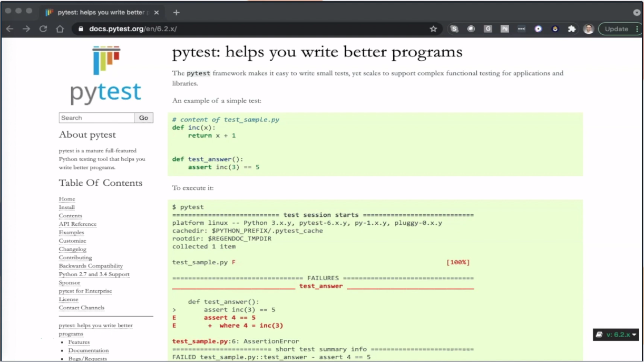The width and height of the screenshot is (644, 362).
Task: Open the sidebar 'pytest: helps you write better programs' link
Action: 96,330
